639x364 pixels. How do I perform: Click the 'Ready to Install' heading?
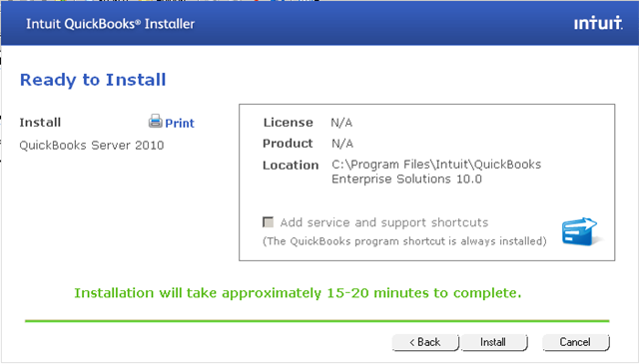click(x=93, y=80)
